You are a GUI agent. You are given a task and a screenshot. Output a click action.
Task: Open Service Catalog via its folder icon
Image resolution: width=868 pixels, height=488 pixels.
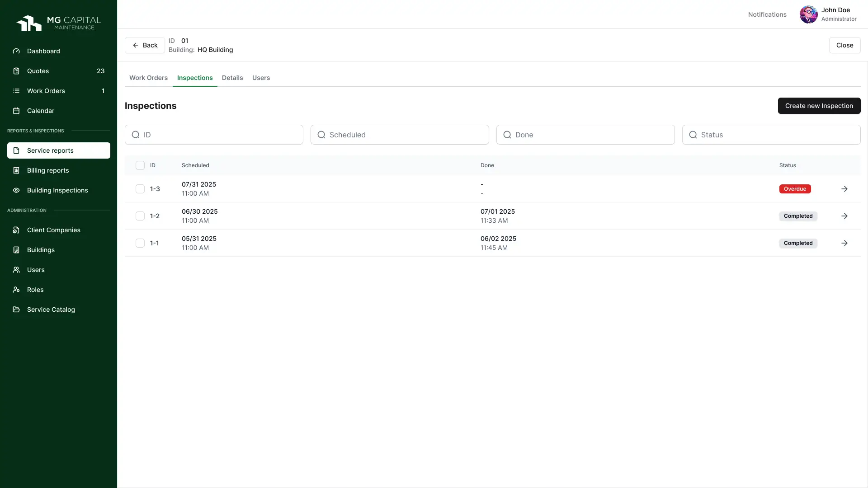[x=16, y=310]
